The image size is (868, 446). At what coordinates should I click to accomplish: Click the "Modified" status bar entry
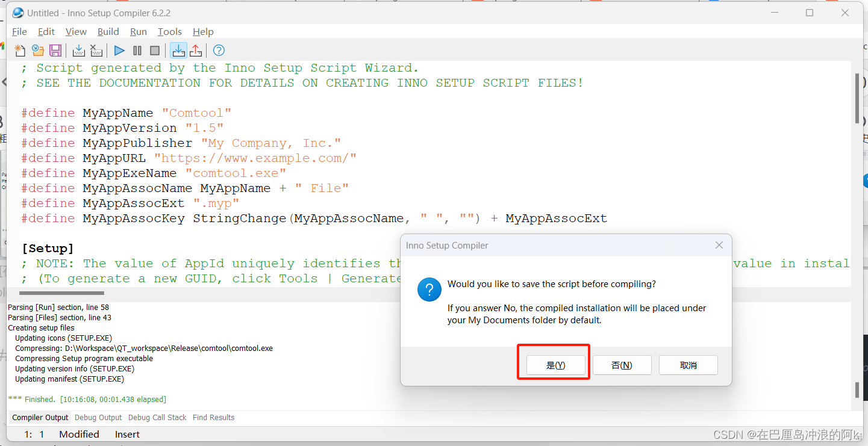(79, 434)
